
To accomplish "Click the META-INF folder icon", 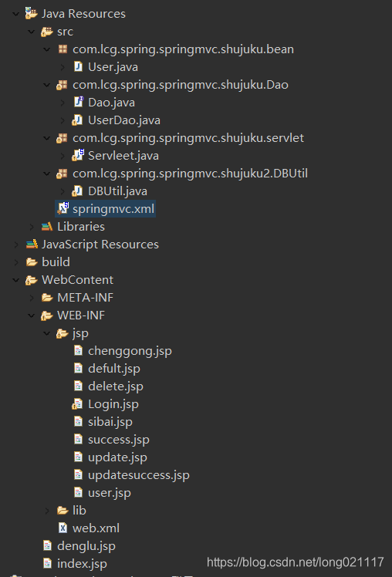I will 47,297.
